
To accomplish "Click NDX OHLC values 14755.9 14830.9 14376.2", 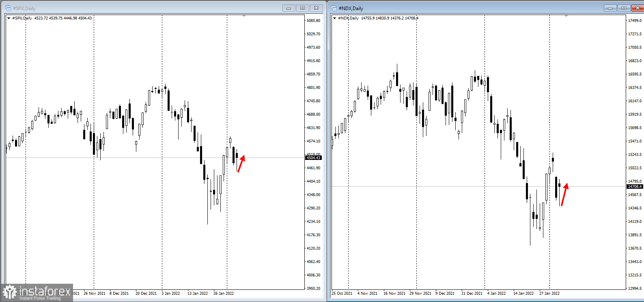I will coord(382,18).
